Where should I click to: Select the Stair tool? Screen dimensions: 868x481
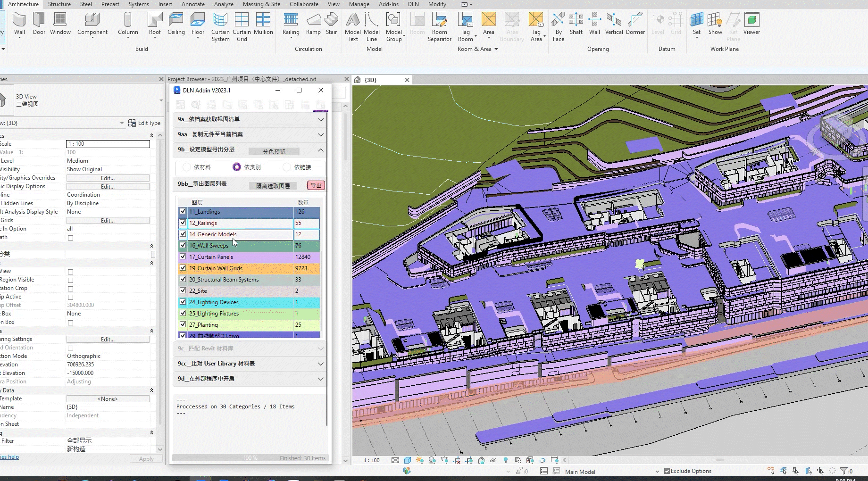pos(332,24)
